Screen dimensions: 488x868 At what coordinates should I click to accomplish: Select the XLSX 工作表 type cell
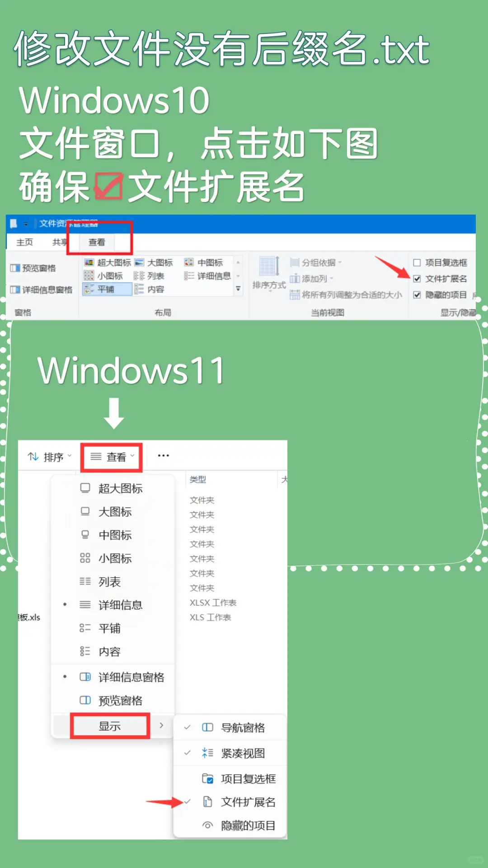tap(213, 603)
